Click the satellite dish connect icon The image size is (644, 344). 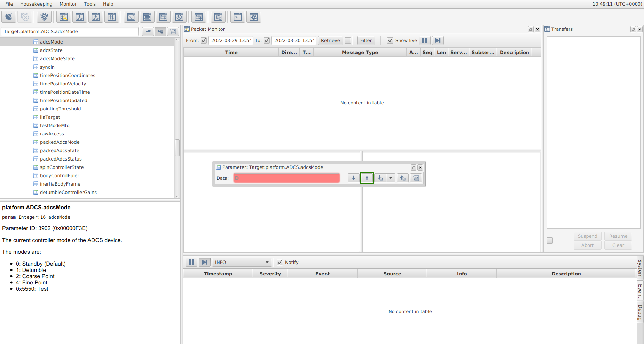[9, 17]
